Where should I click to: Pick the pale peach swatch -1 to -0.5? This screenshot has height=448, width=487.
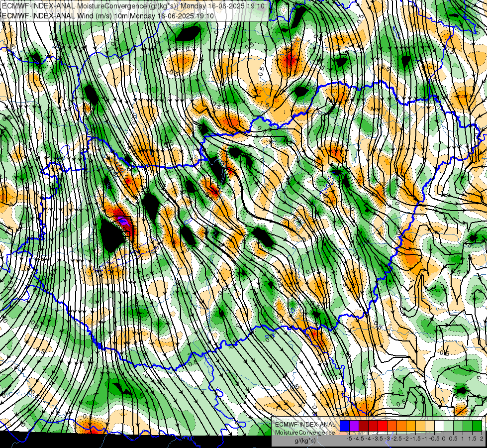[x=430, y=426]
